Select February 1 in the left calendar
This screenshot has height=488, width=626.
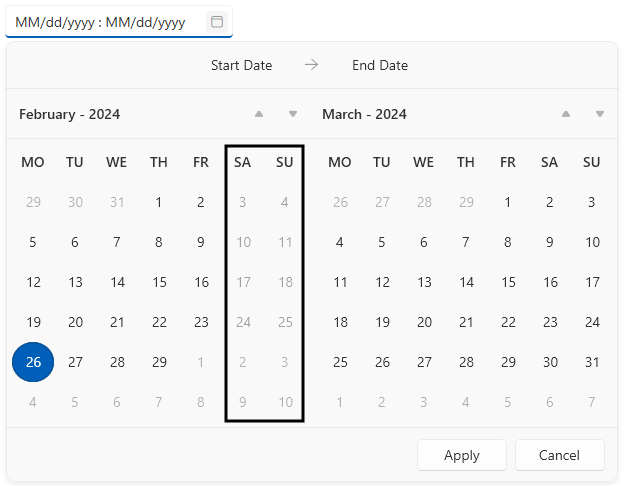(x=158, y=202)
